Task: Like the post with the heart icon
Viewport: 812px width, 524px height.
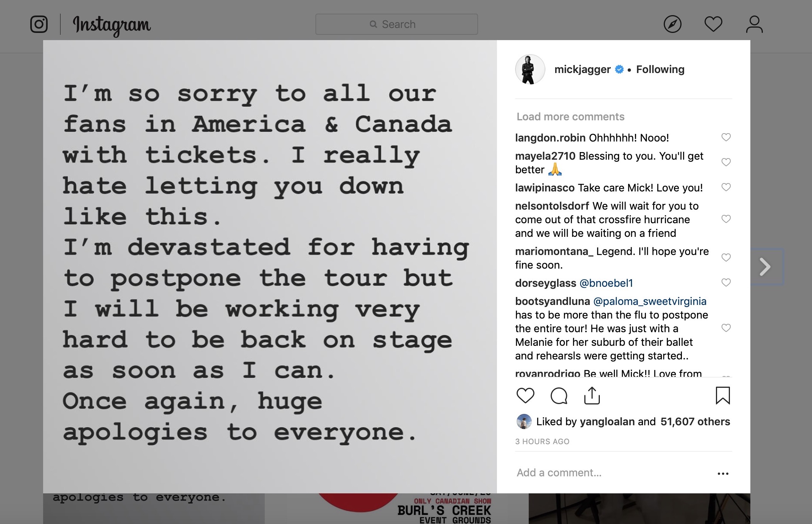Action: click(525, 396)
